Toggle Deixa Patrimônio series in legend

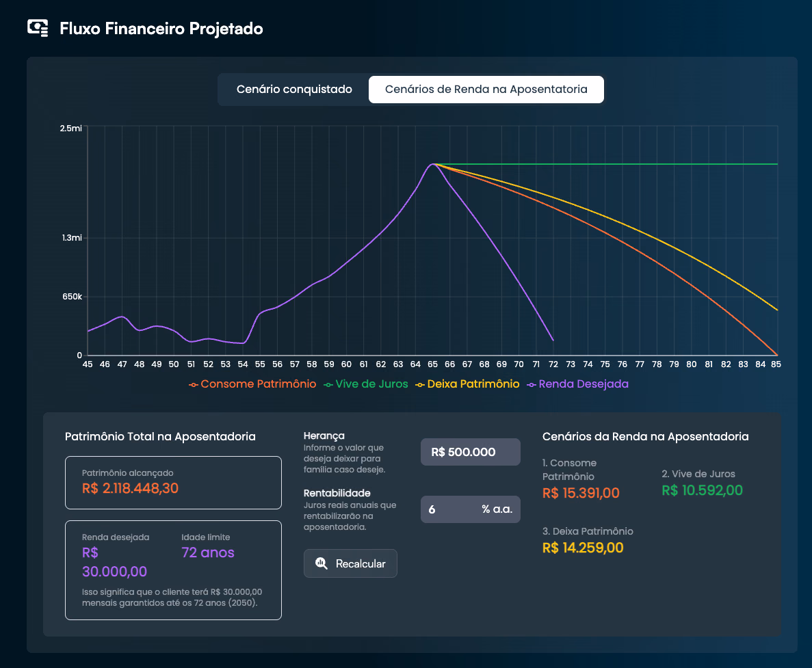468,384
